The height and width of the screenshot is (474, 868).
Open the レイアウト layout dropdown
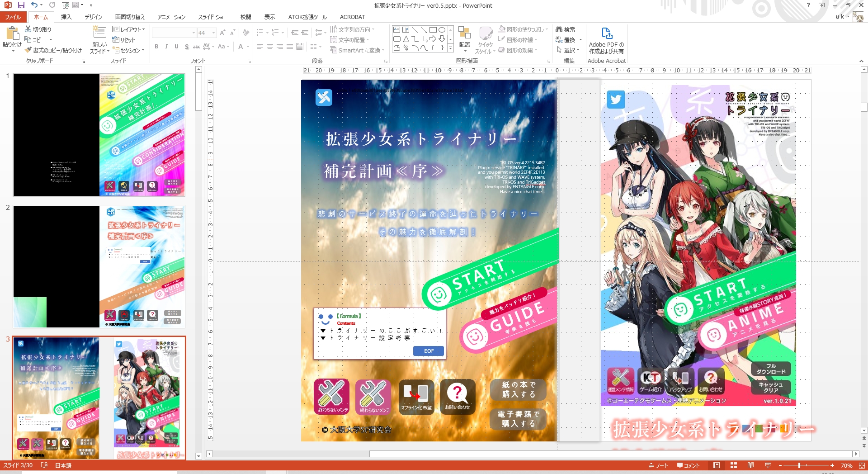tap(129, 29)
